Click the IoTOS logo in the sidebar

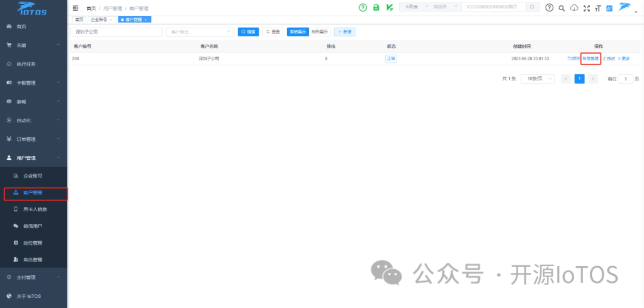pos(32,8)
